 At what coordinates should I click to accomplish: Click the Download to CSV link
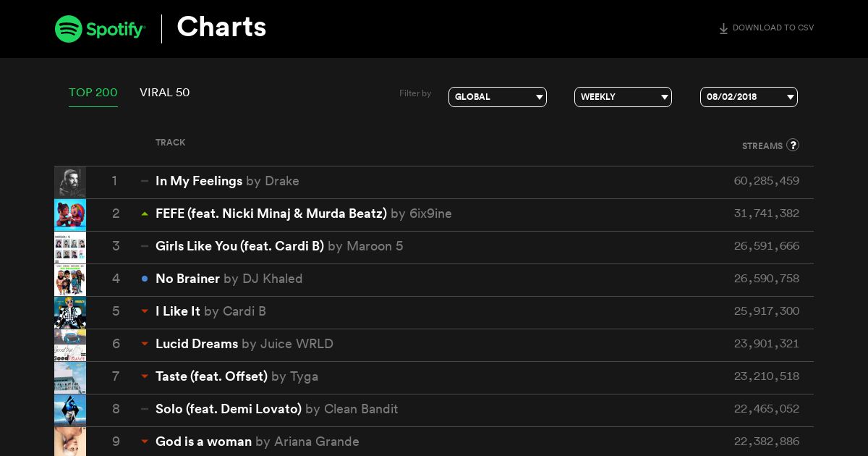773,28
